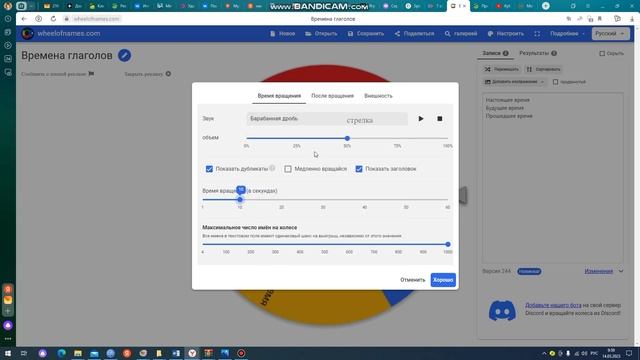The height and width of the screenshot is (360, 640).
Task: Confirm settings with 'Хорошо' button
Action: pos(443,280)
